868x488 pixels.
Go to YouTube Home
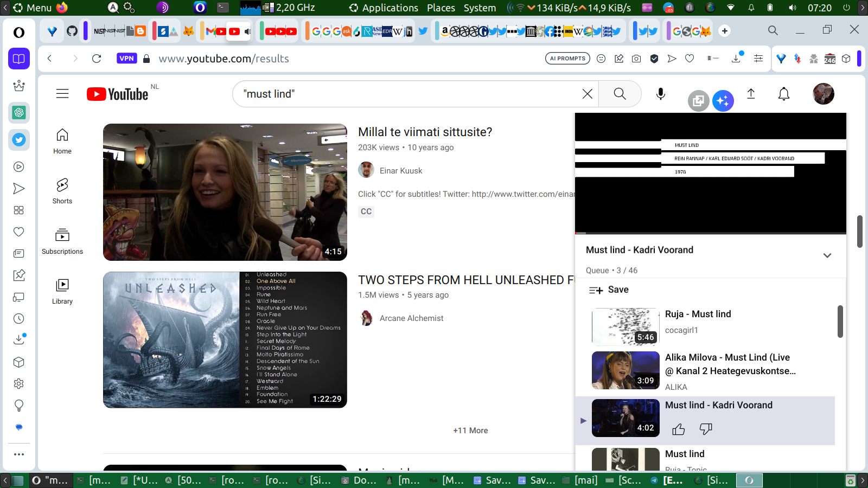62,141
